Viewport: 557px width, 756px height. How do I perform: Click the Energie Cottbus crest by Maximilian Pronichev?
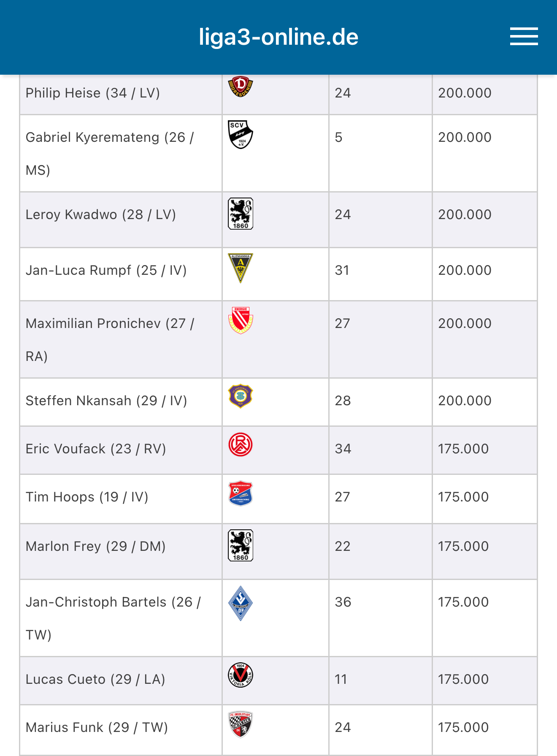241,320
